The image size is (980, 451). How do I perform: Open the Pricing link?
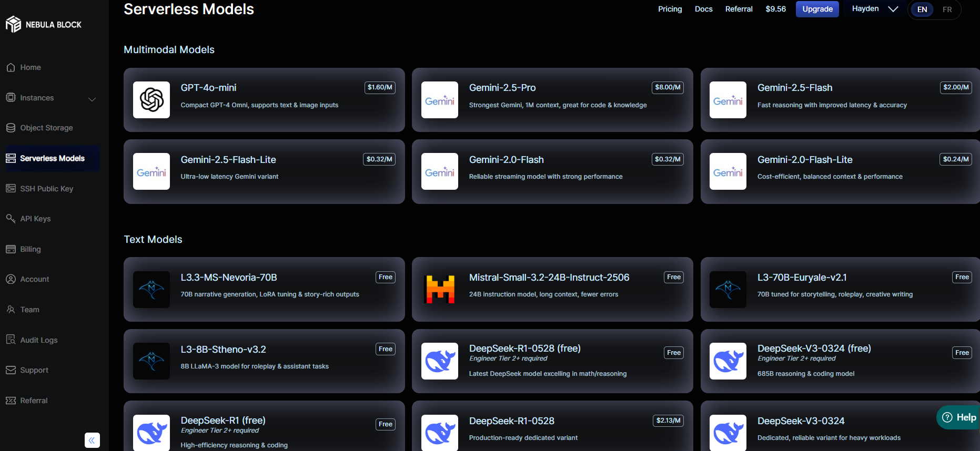tap(670, 9)
